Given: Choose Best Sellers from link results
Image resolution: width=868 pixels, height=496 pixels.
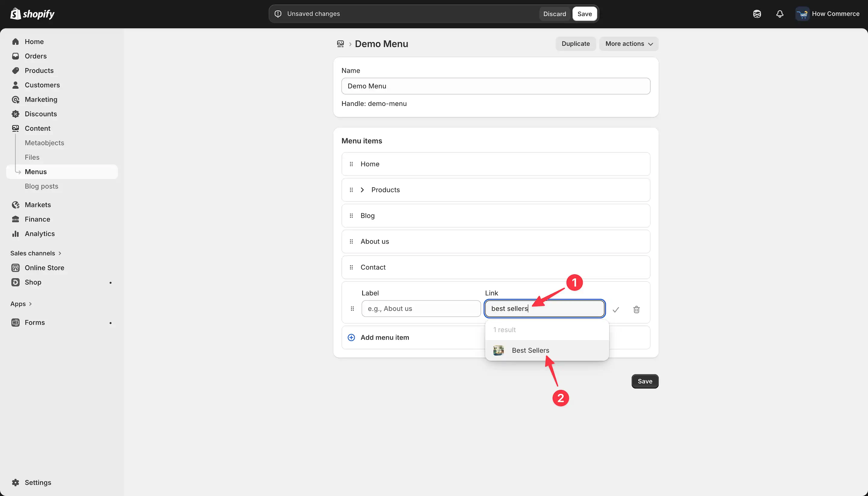Looking at the screenshot, I should click(x=547, y=351).
